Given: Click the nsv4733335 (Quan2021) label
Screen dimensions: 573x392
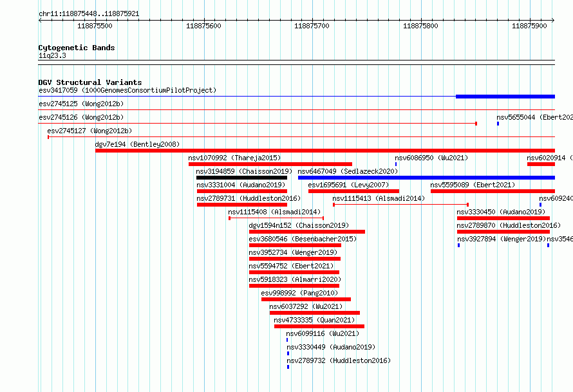Looking at the screenshot, I should [314, 320].
